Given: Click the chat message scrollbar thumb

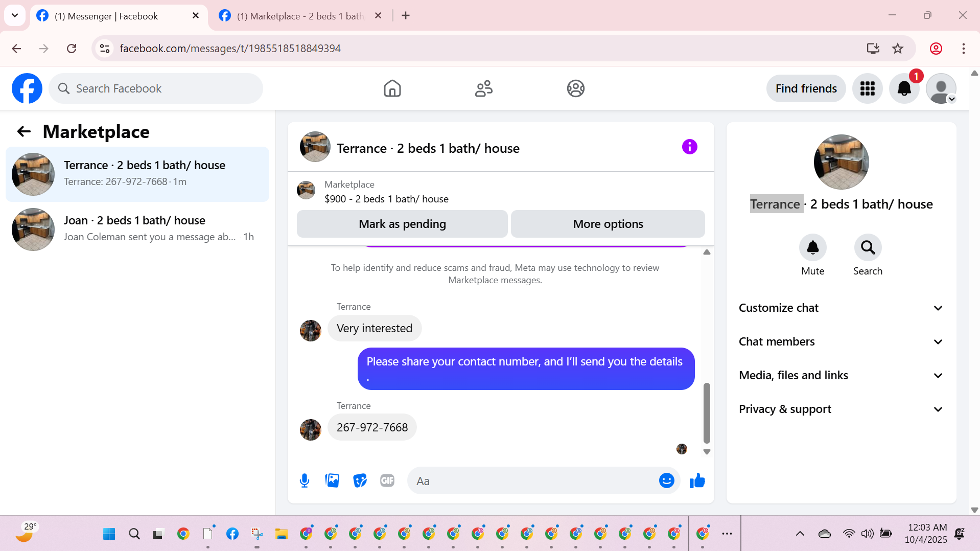Looking at the screenshot, I should click(x=707, y=413).
